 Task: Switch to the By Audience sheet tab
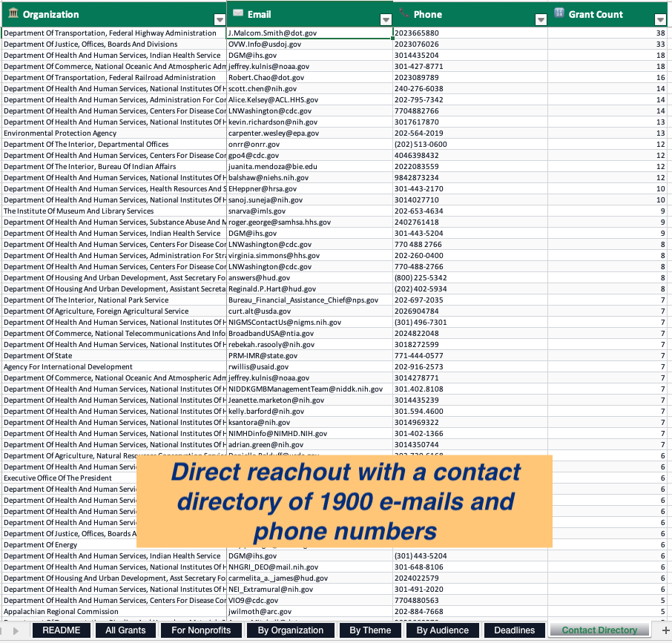pos(443,630)
